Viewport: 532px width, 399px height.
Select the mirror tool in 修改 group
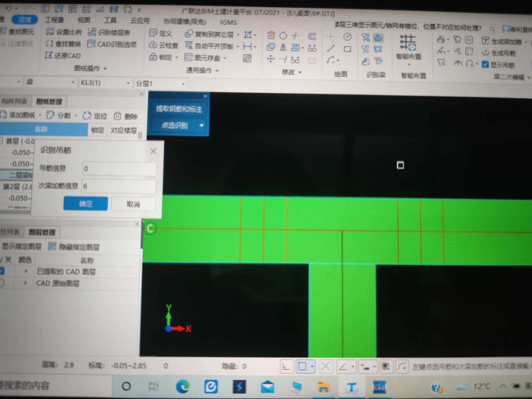click(x=283, y=47)
